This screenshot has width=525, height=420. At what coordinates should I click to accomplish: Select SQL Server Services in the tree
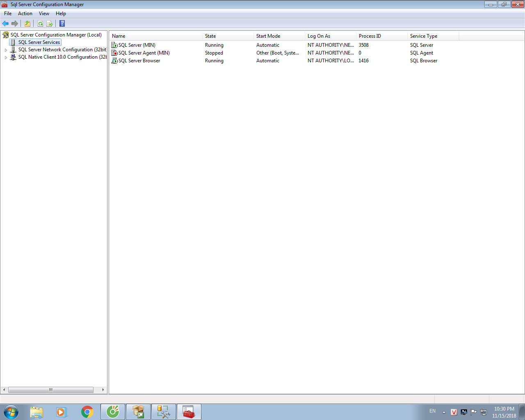(39, 42)
